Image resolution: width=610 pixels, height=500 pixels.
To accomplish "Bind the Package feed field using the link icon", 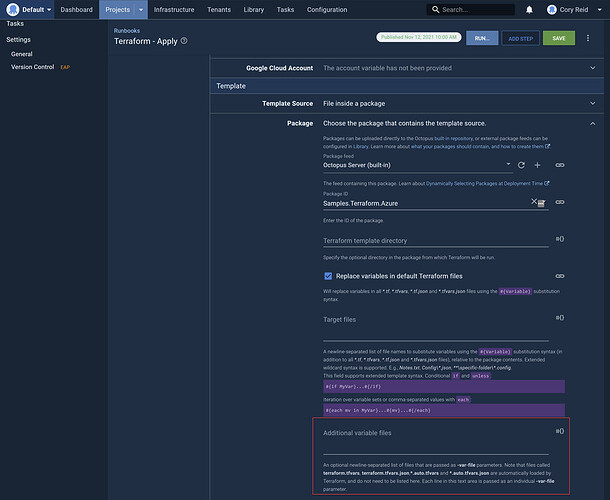I will coord(560,164).
